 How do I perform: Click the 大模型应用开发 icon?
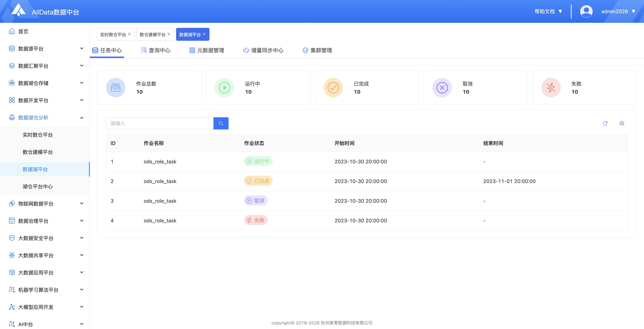coord(12,307)
